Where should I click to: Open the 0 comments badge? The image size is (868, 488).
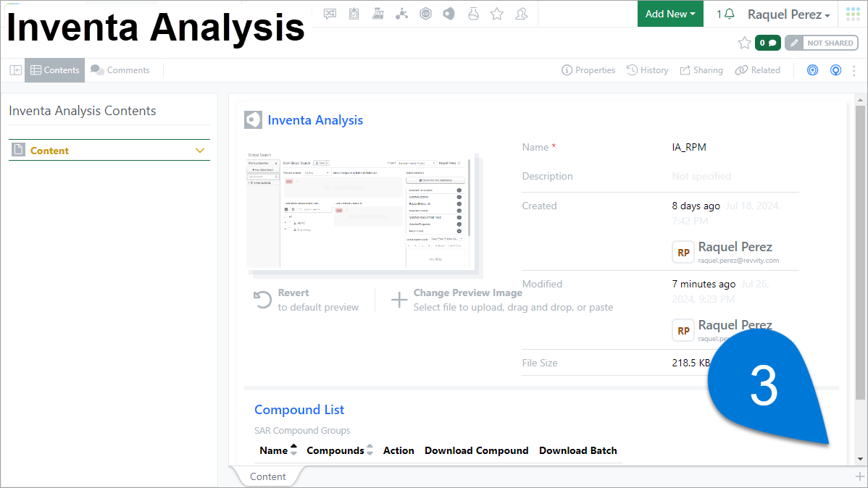pos(768,43)
